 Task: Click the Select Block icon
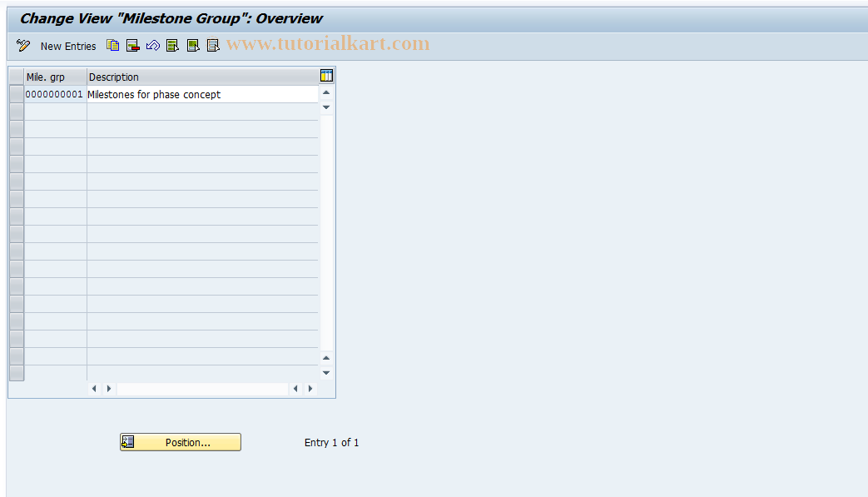point(192,46)
